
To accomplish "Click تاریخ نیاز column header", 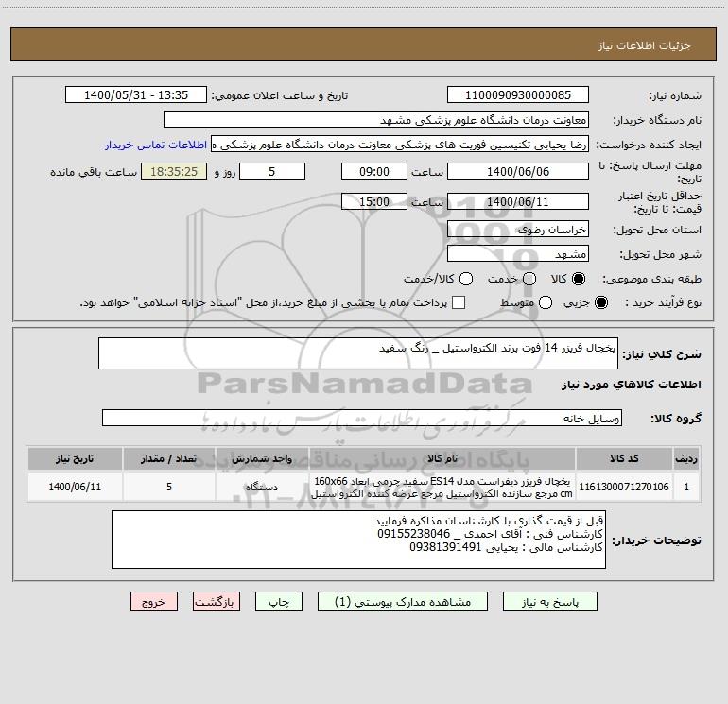I will coord(75,458).
